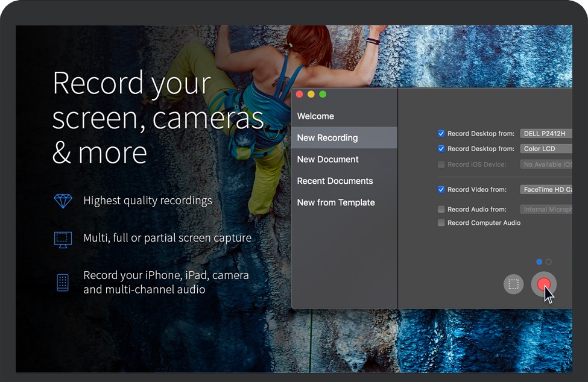
Task: Toggle the Record Video from checkbox
Action: click(x=441, y=190)
